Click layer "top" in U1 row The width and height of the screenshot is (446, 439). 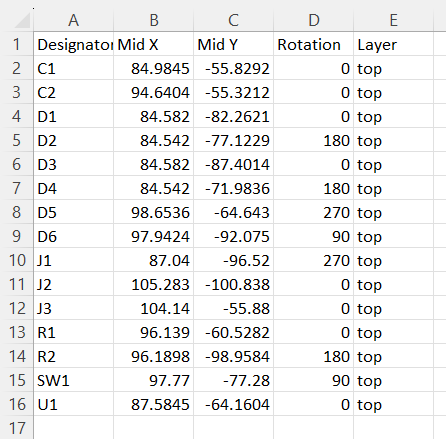tap(394, 404)
